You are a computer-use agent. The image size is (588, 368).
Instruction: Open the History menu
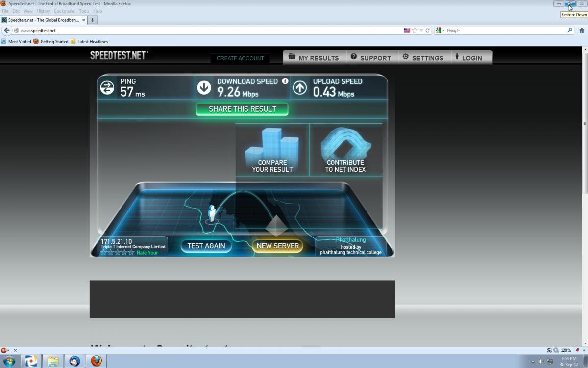43,11
